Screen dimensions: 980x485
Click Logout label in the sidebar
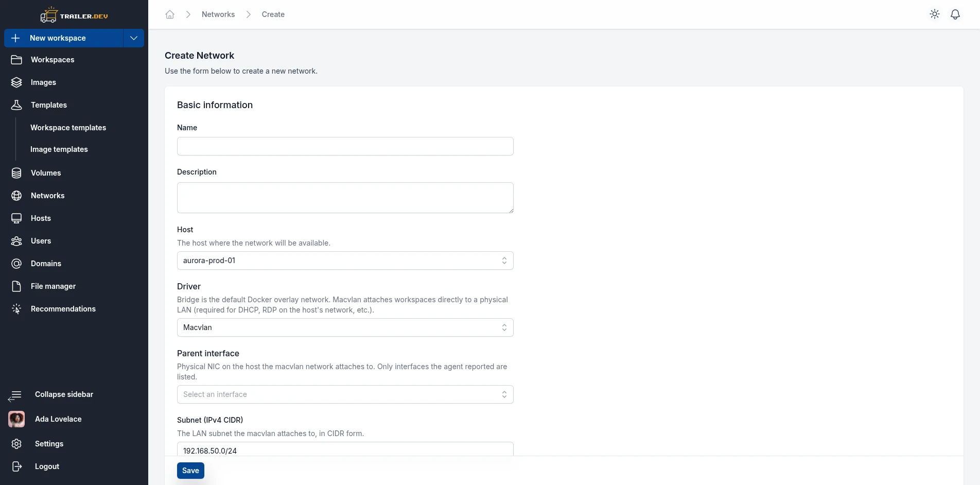pos(47,466)
